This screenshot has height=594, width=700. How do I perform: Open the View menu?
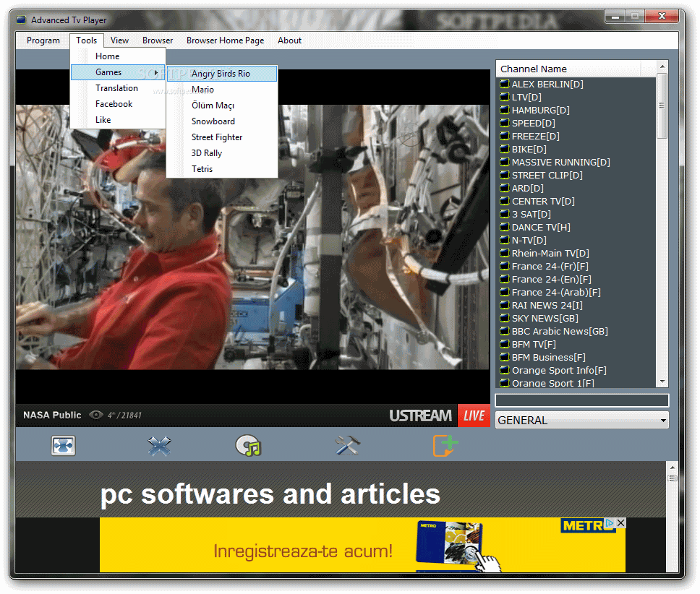(x=119, y=40)
